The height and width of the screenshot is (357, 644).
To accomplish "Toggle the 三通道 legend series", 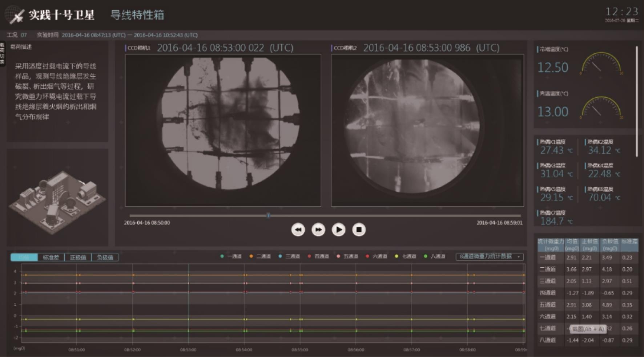I will (289, 256).
